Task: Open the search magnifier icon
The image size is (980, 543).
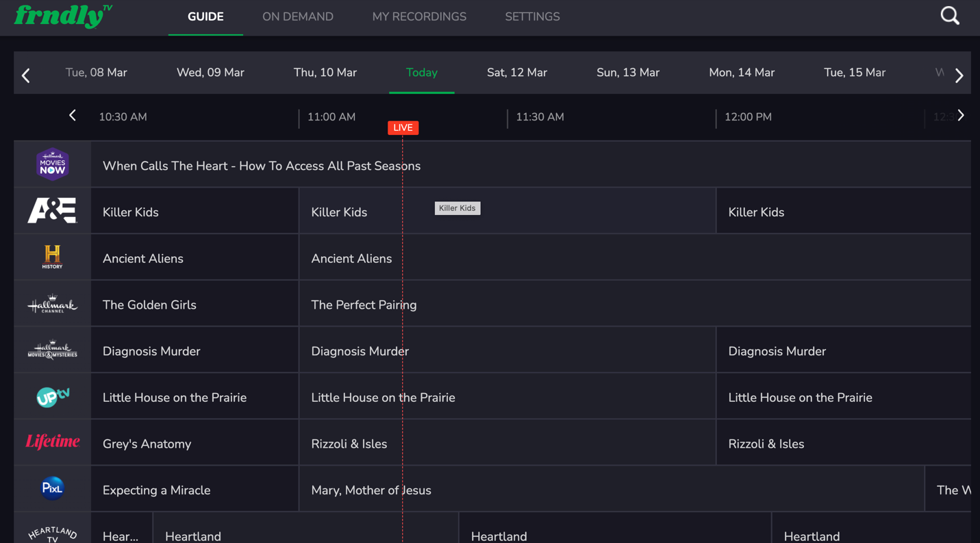Action: point(950,16)
